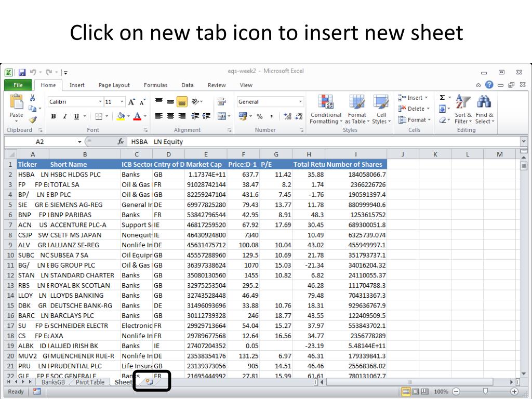Open the General number format dropdown
Screen dimensions: 532x399
point(300,102)
